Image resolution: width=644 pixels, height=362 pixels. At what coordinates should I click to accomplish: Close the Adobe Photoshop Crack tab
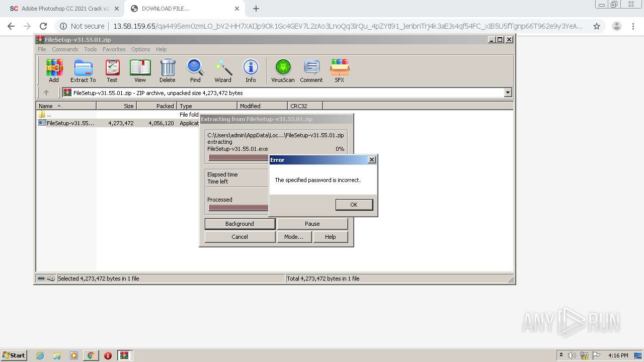click(x=117, y=9)
